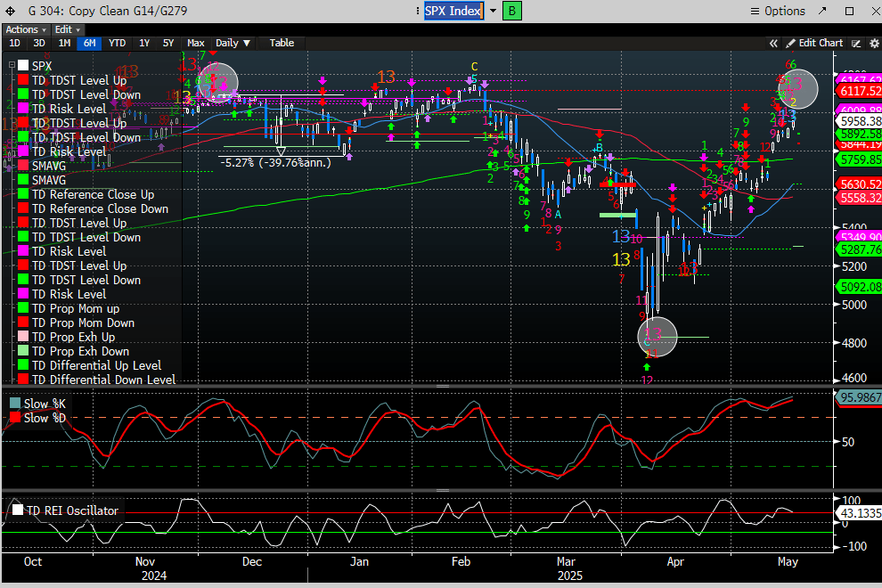Click the SPX Index security field
882x588 pixels.
point(453,11)
